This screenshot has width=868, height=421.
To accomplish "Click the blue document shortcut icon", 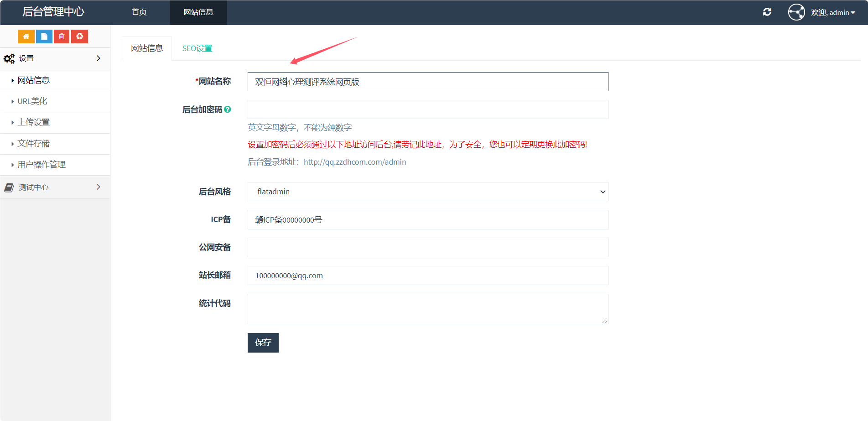I will coord(44,36).
